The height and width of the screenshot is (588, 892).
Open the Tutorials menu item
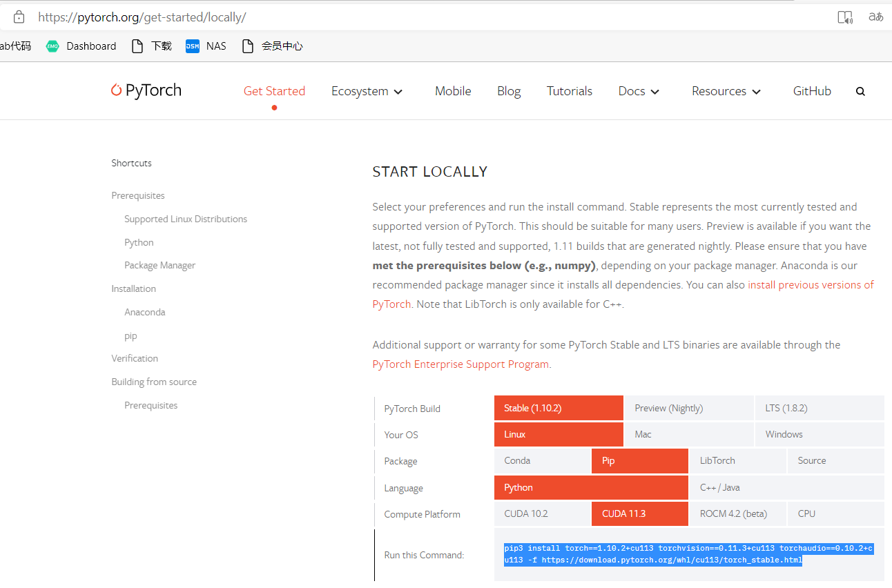570,90
